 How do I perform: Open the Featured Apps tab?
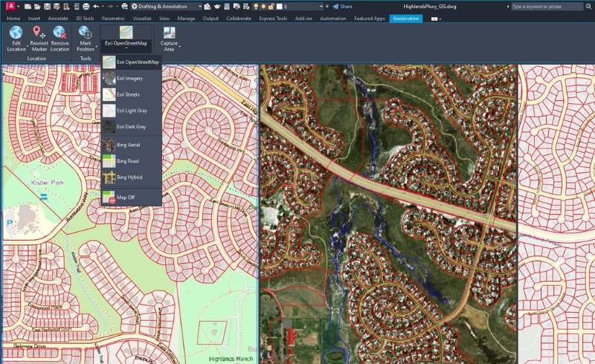(x=369, y=18)
